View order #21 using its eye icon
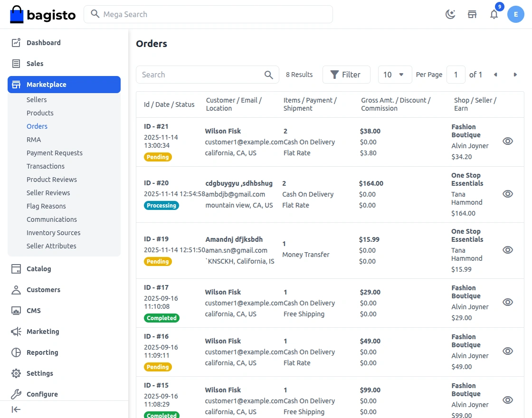The width and height of the screenshot is (532, 418). point(508,141)
